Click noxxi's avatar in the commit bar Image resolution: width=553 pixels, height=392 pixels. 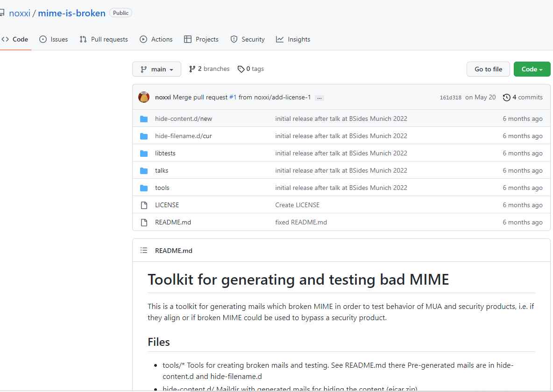[143, 97]
